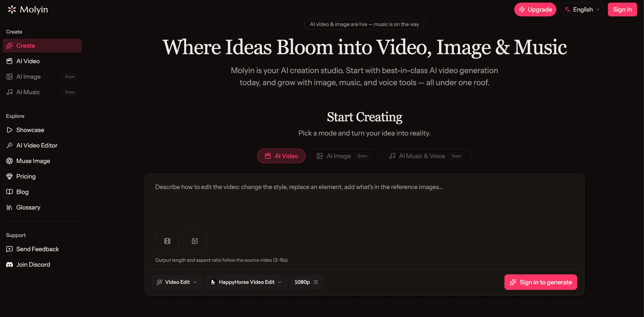Click the add reference image icon

[195, 241]
